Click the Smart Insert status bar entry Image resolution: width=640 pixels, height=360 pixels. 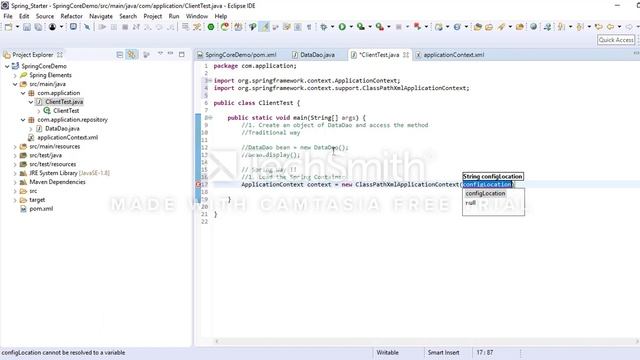click(x=443, y=353)
